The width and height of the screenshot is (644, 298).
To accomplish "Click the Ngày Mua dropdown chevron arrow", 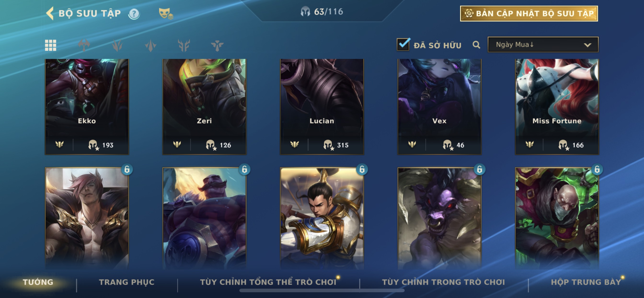I will pos(587,45).
